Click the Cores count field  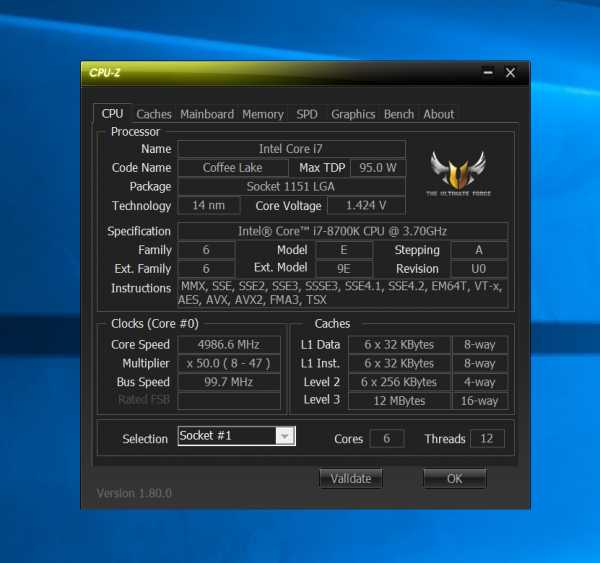(x=387, y=438)
